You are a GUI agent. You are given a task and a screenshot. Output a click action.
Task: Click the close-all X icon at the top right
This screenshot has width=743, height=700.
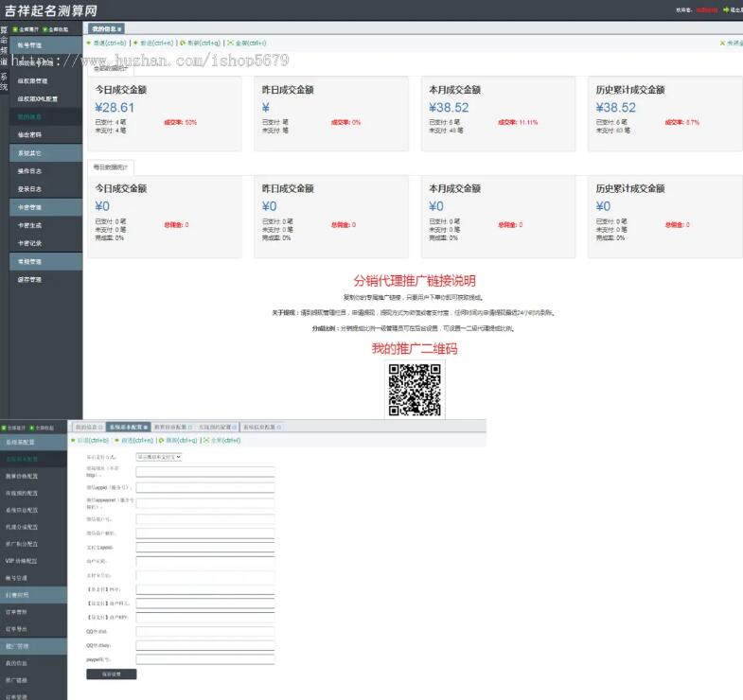[x=722, y=44]
